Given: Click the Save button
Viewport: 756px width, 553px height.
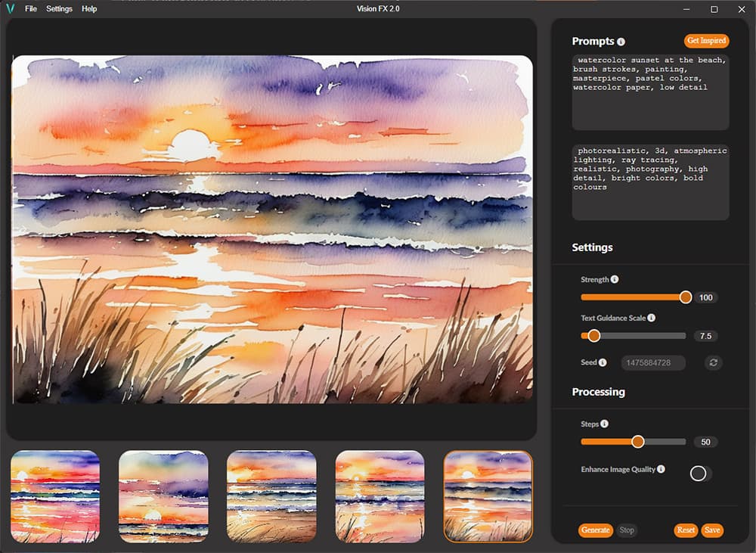Looking at the screenshot, I should [711, 530].
